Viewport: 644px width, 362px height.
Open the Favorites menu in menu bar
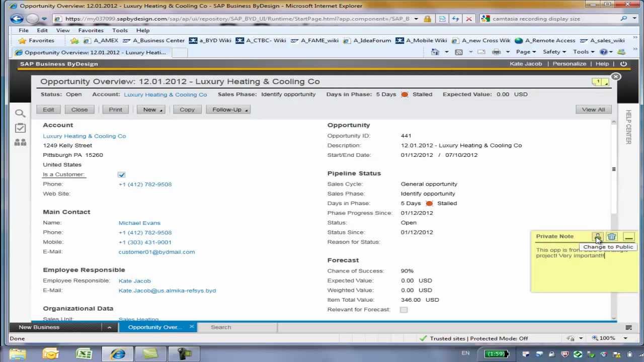[91, 30]
